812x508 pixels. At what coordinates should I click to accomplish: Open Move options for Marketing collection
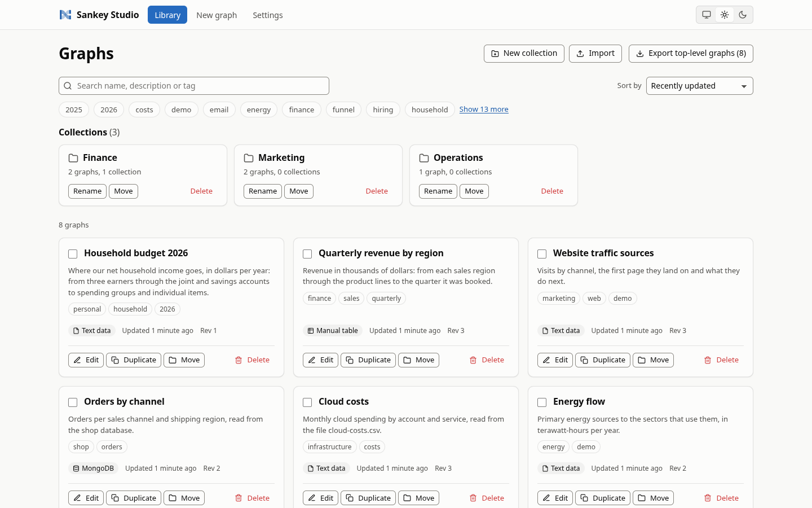point(299,191)
